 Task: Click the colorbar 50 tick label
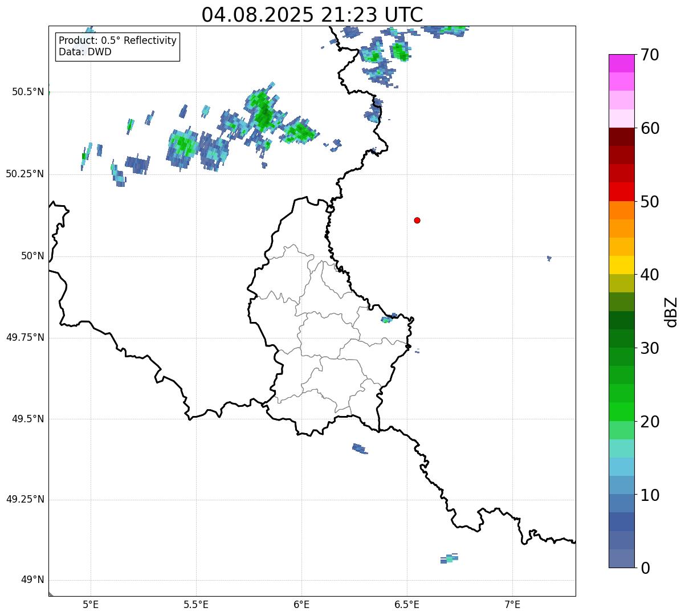click(x=650, y=202)
